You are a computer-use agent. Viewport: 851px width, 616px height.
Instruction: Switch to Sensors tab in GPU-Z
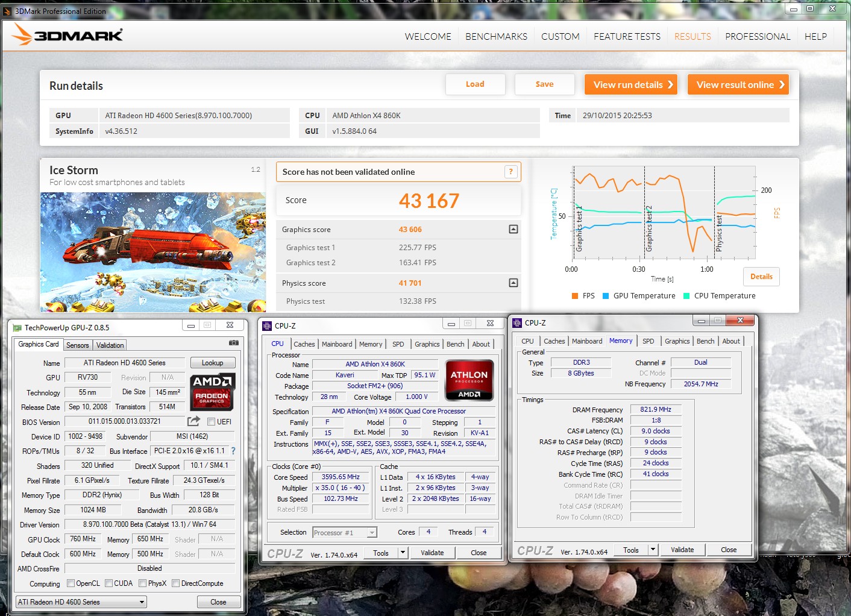[77, 345]
